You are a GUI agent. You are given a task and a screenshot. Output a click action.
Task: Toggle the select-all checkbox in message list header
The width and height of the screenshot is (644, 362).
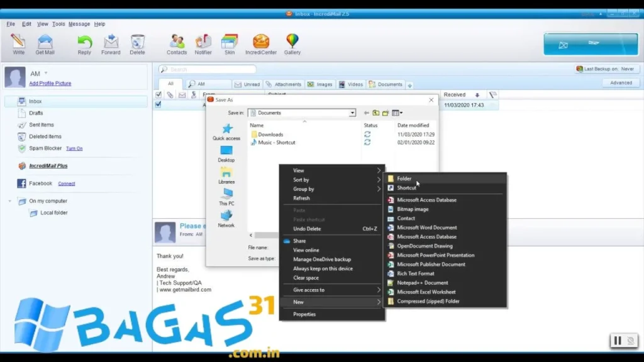[x=158, y=95]
